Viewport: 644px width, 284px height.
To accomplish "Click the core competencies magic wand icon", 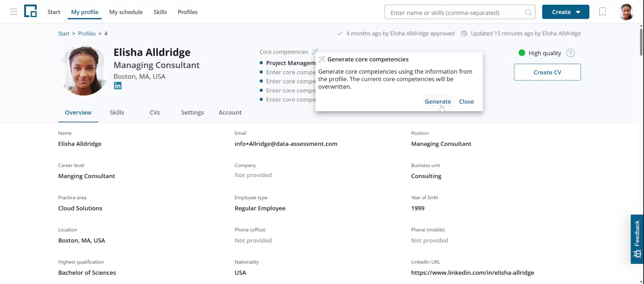I will point(315,52).
